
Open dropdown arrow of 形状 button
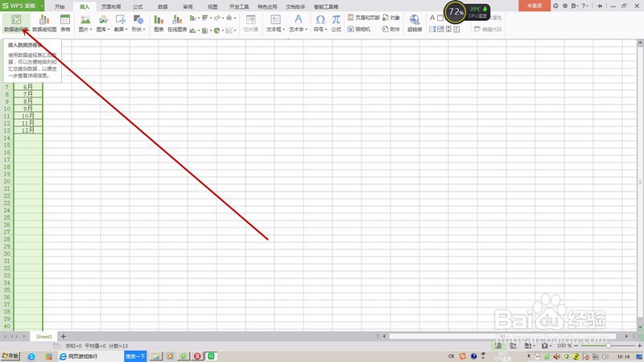pos(144,30)
